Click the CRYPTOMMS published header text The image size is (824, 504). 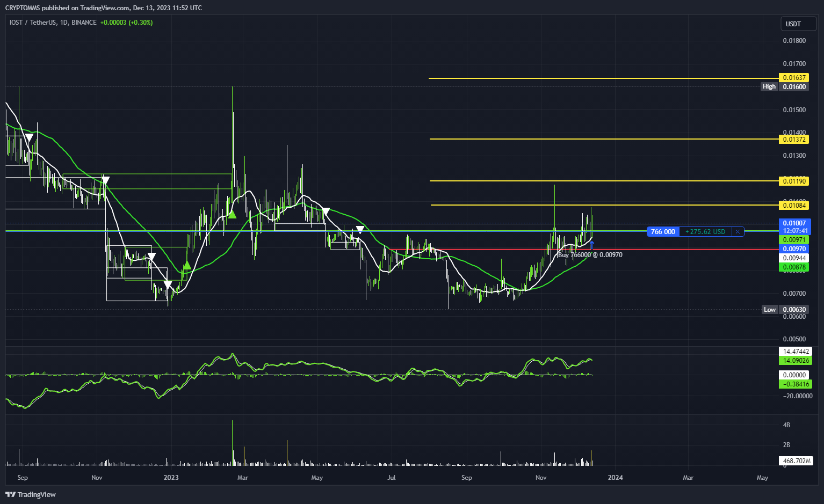104,8
